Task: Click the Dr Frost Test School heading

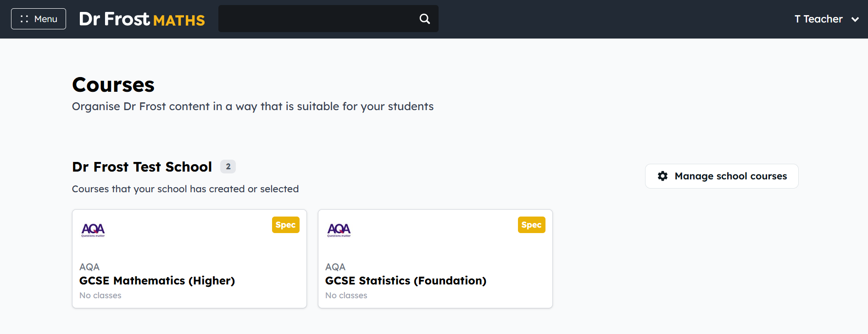Action: [142, 167]
